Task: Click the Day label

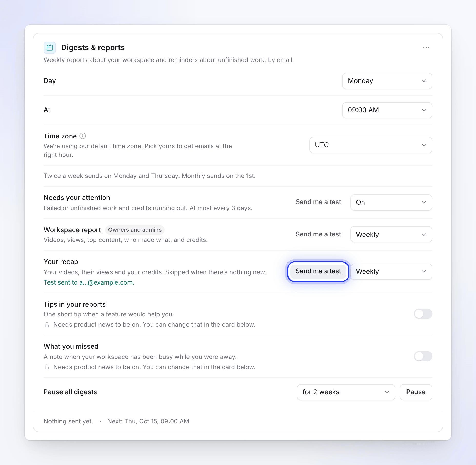Action: [x=50, y=81]
